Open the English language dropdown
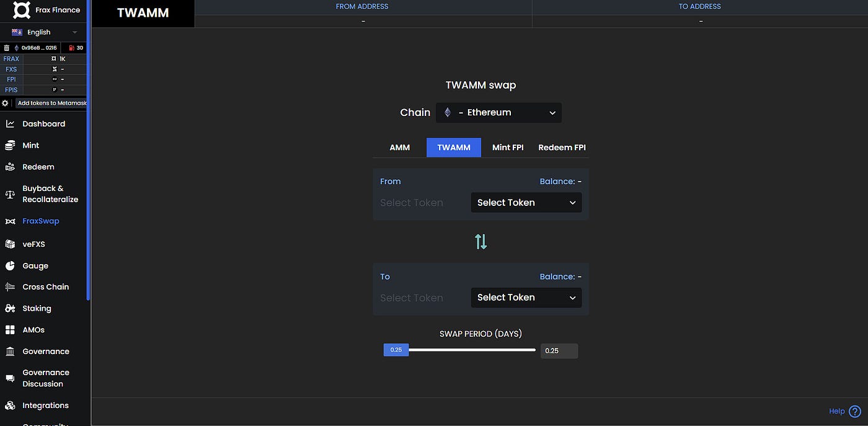This screenshot has height=426, width=868. pyautogui.click(x=45, y=32)
